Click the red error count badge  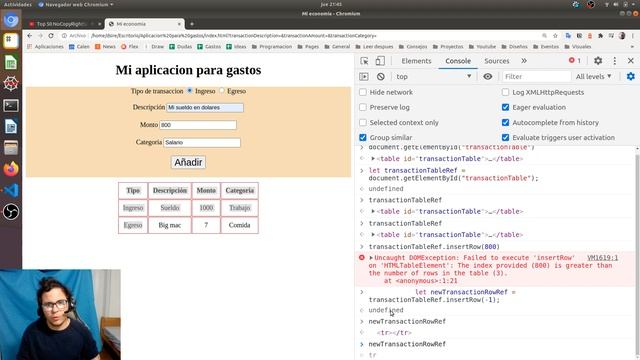tap(575, 60)
